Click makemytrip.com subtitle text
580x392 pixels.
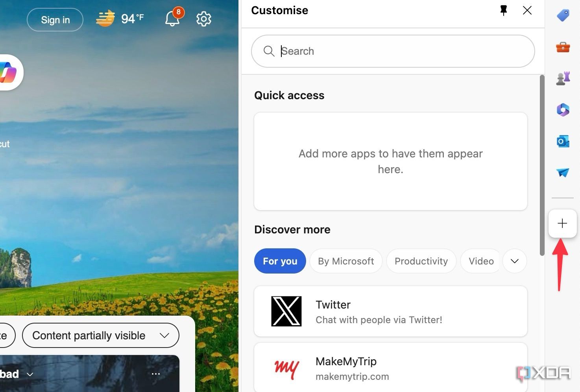coord(352,377)
